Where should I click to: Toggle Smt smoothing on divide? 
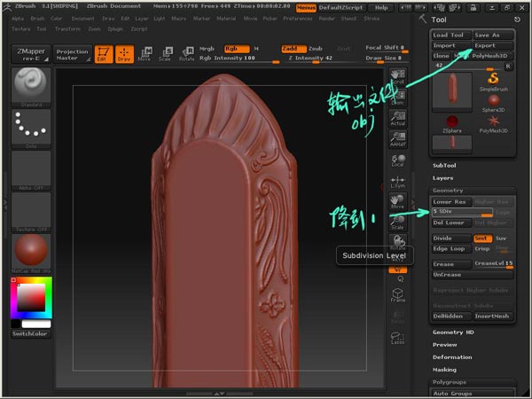coord(482,239)
